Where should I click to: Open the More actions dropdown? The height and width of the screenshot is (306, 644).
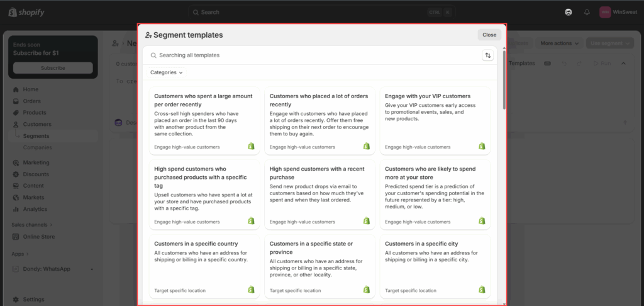(559, 43)
